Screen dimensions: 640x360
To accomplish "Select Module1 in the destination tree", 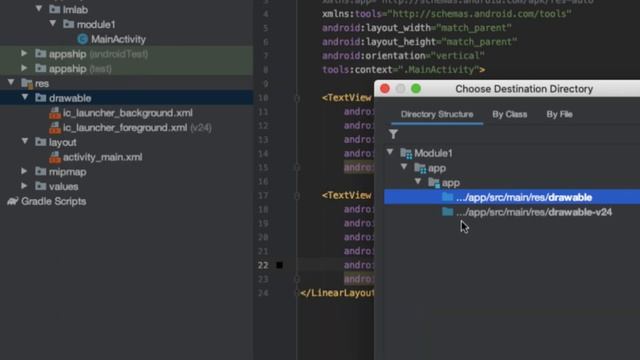I will coord(433,153).
